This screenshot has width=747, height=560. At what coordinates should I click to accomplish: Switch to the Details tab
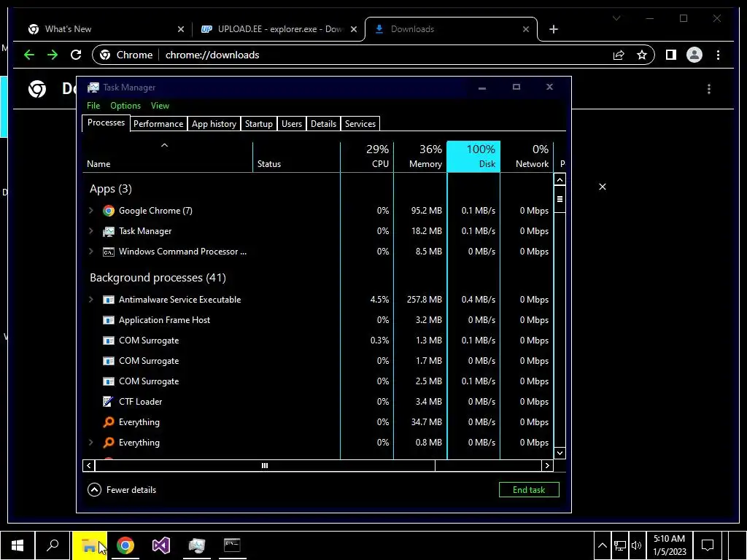pyautogui.click(x=323, y=124)
